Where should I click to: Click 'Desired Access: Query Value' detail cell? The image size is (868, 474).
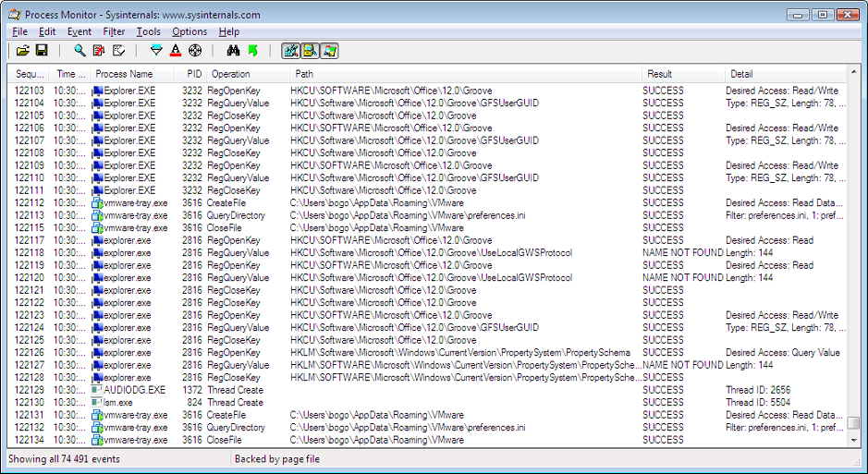[x=783, y=353]
